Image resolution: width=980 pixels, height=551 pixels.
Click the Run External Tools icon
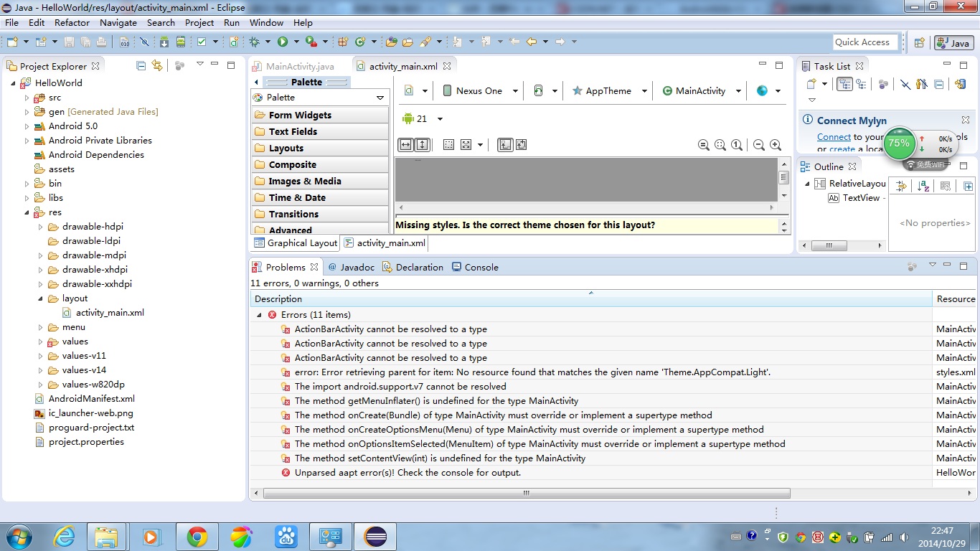tap(311, 42)
